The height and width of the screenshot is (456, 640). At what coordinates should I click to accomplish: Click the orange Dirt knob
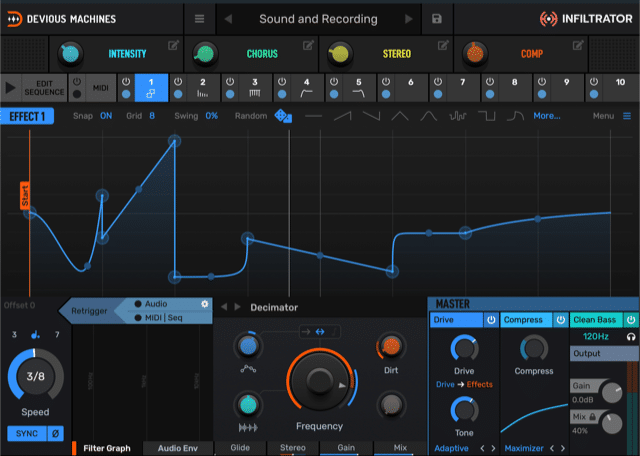[391, 347]
